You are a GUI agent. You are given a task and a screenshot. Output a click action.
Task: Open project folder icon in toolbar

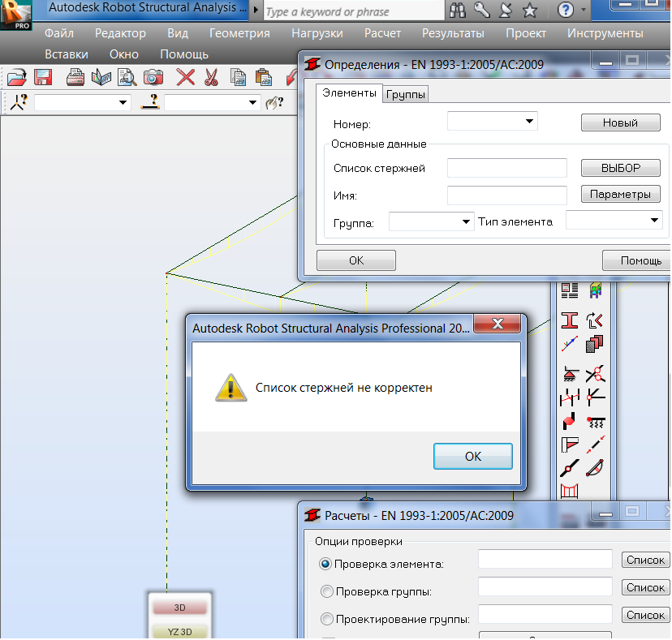[x=17, y=78]
